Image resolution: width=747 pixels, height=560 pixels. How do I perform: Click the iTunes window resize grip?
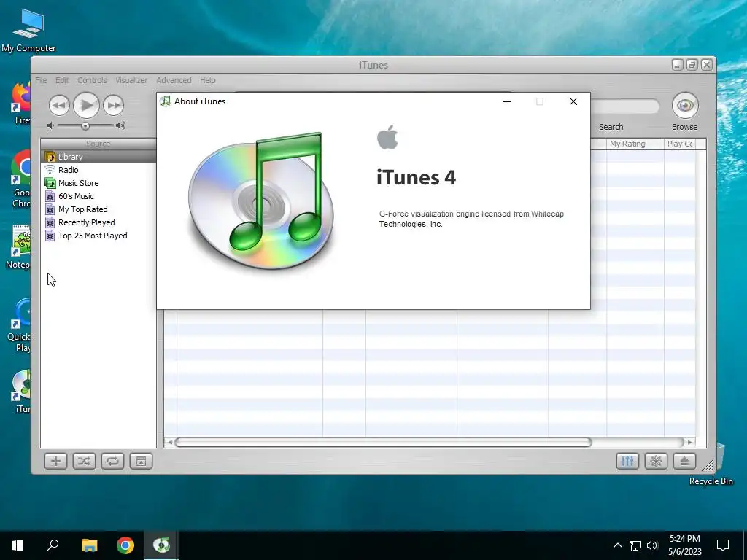click(x=708, y=466)
